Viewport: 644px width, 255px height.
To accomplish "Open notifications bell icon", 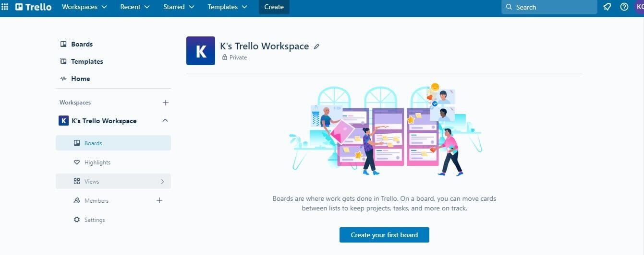I will [607, 7].
